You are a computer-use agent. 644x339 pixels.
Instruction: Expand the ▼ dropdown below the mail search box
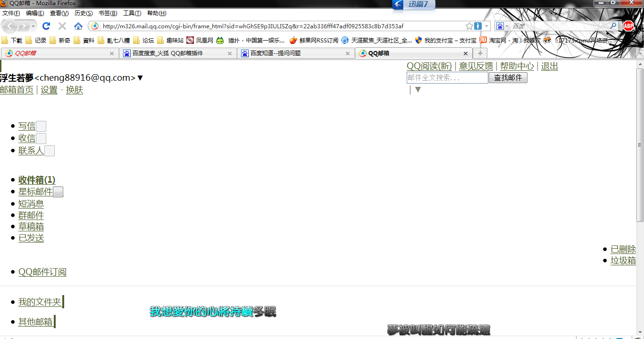tap(418, 89)
